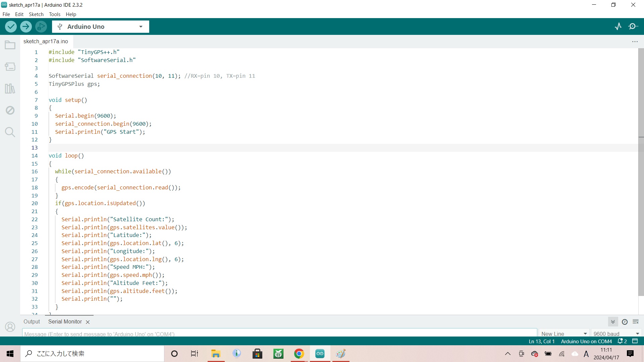Click the Verify sketch checkmark button
Screen dimensions: 644x362
11,26
